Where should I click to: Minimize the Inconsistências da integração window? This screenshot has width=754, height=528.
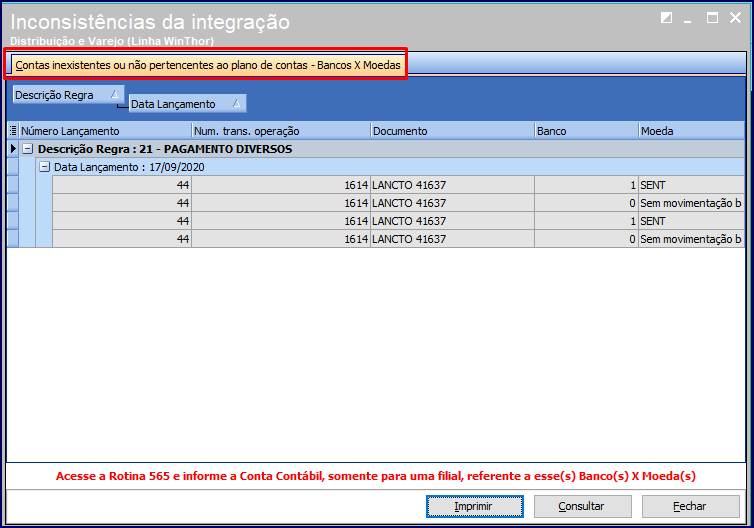coord(688,19)
